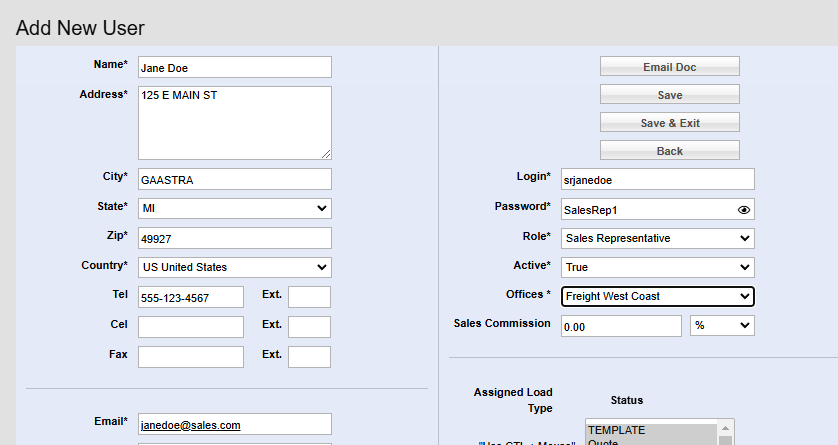Click the Email Doc button

(669, 67)
